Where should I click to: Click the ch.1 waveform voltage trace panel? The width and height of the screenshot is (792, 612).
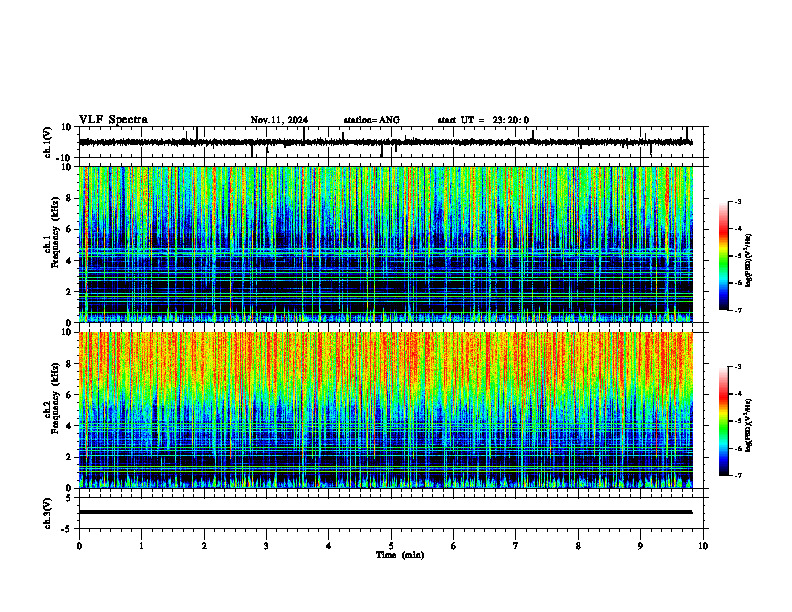coord(393,142)
